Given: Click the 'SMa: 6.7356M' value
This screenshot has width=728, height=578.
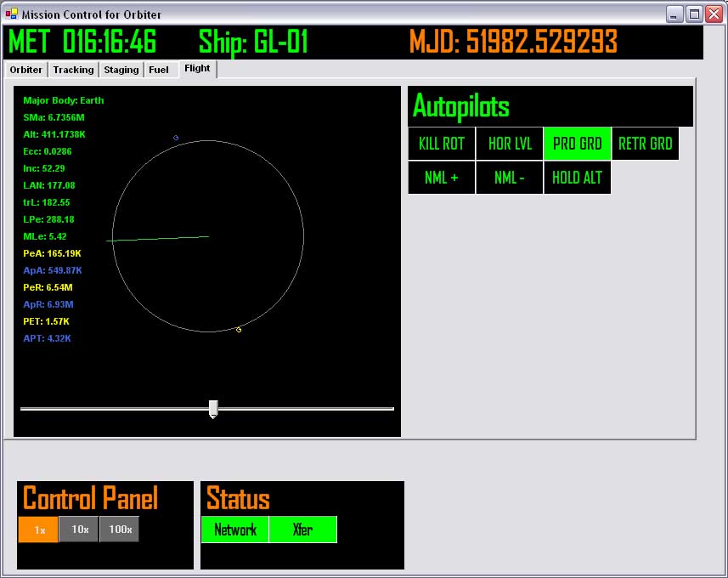Looking at the screenshot, I should tap(54, 117).
